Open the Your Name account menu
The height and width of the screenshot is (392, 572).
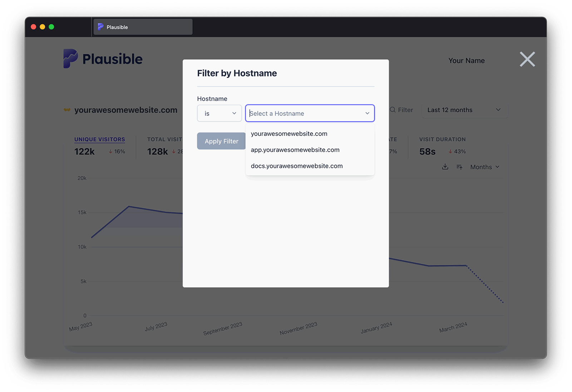tap(466, 61)
